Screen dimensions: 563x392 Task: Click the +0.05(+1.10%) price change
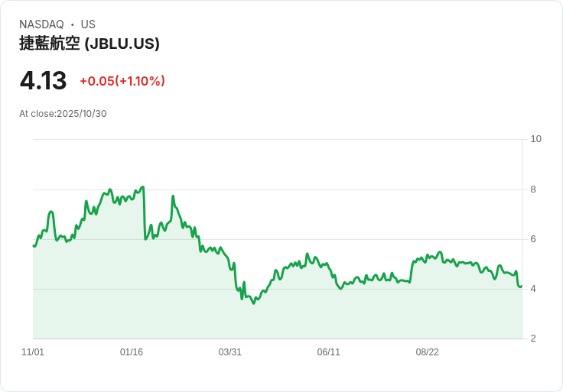(x=122, y=81)
